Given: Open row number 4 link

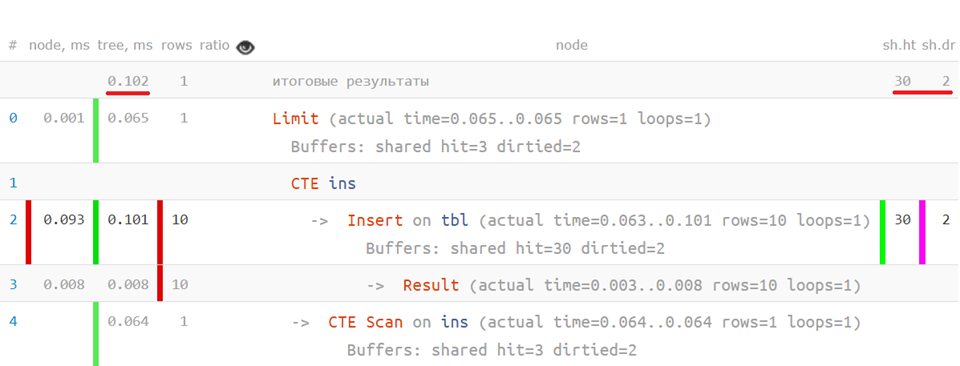Looking at the screenshot, I should click(x=13, y=322).
